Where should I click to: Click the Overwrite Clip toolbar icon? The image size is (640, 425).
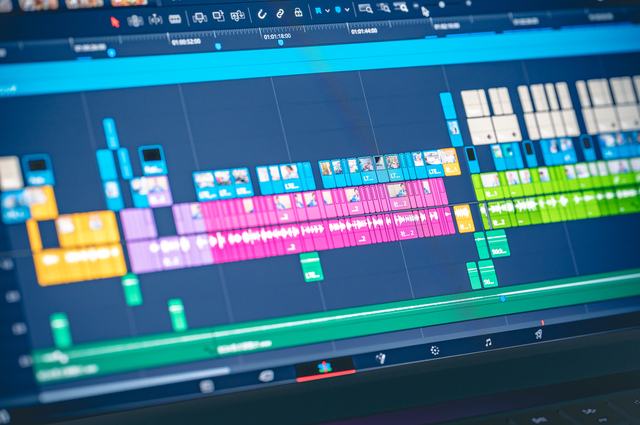point(217,16)
